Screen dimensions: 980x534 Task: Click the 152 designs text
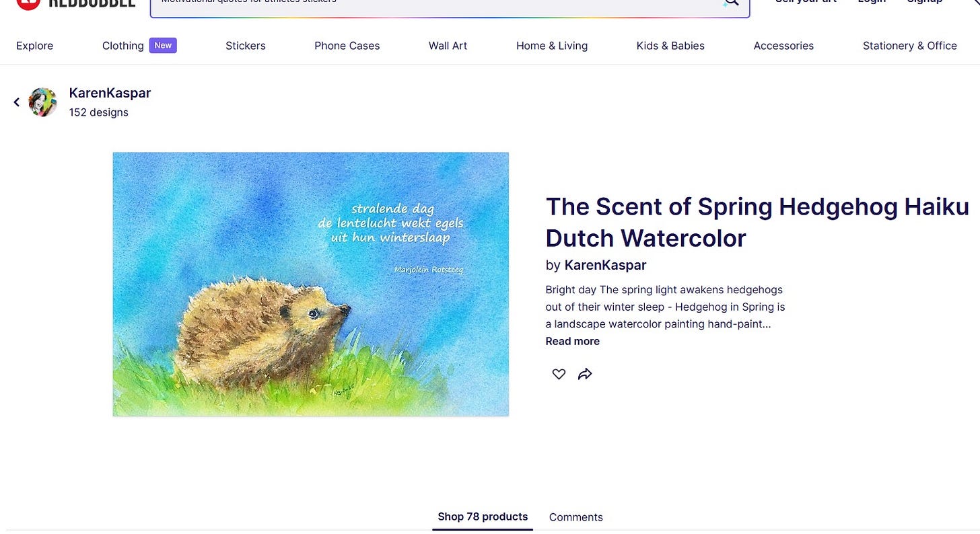98,112
